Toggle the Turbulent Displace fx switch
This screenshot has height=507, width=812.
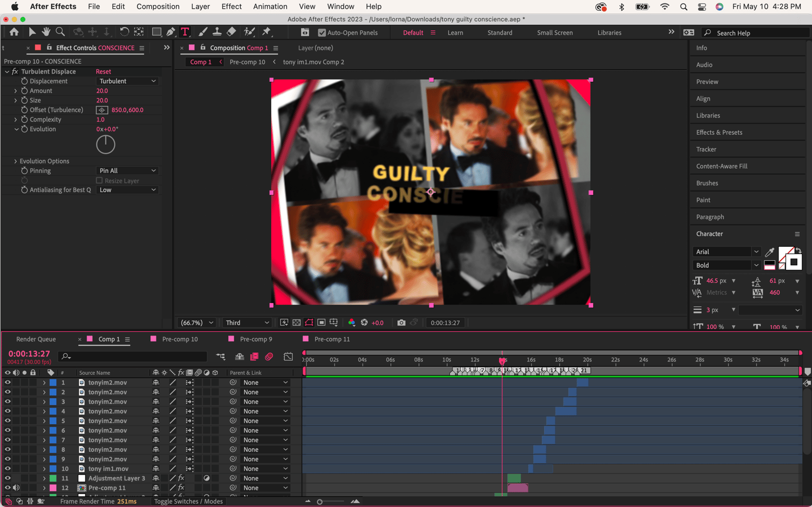pyautogui.click(x=15, y=71)
